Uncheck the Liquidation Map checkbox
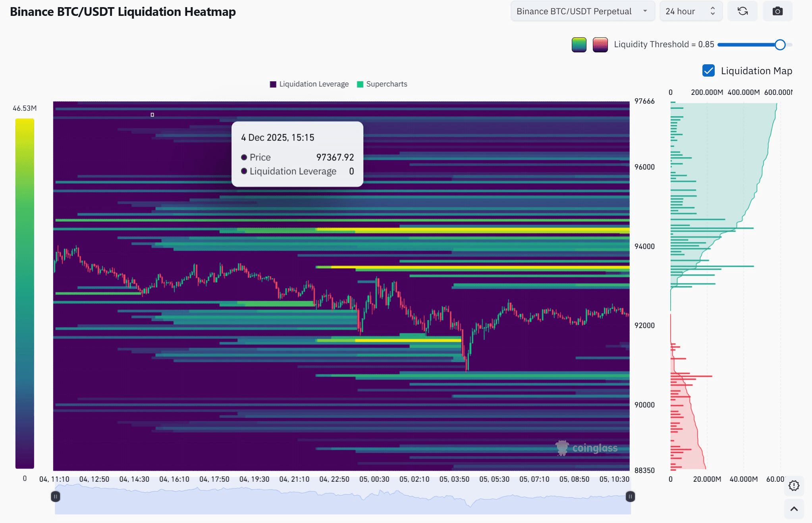 [708, 71]
